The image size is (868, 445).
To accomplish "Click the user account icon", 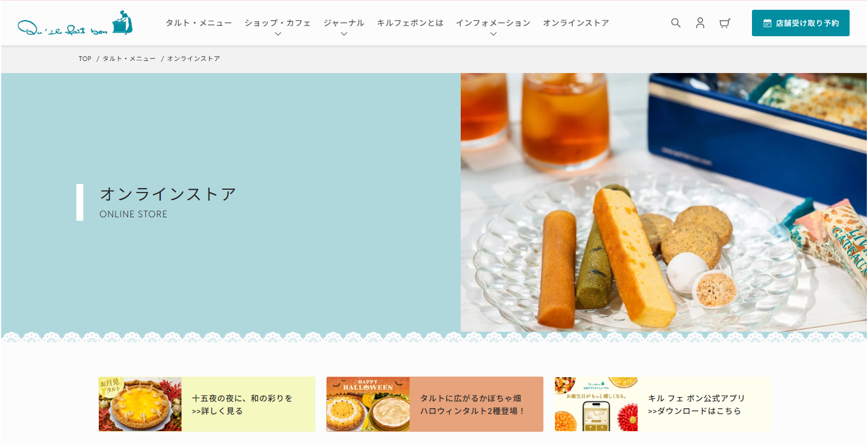I will [700, 23].
